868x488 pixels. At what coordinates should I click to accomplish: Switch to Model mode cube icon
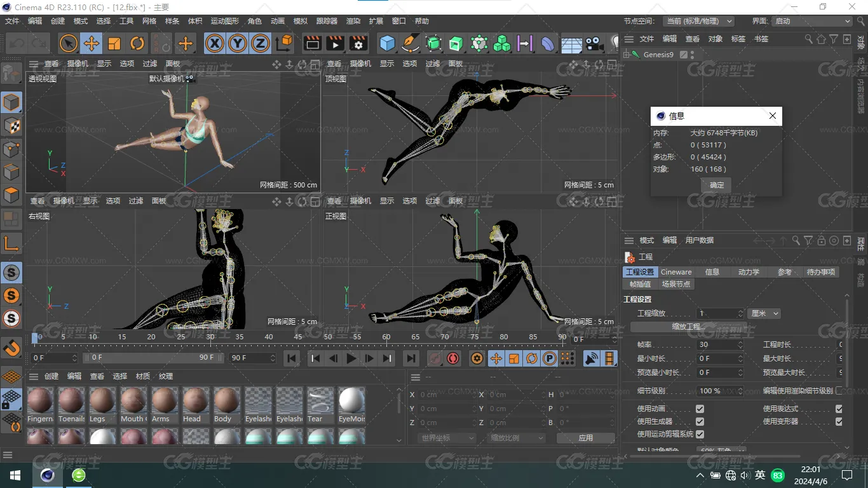(11, 102)
